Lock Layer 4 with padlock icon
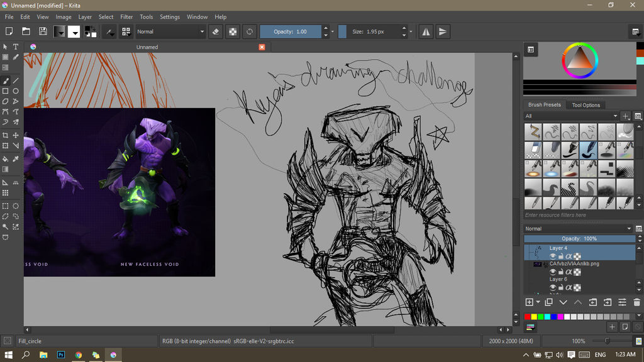The width and height of the screenshot is (644, 362). (560, 256)
